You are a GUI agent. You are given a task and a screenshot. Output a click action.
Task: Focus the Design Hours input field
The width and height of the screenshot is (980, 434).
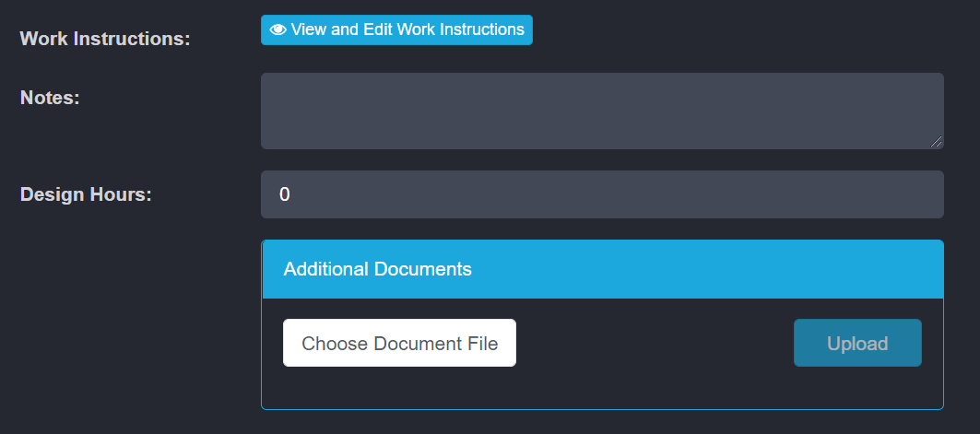tap(601, 194)
